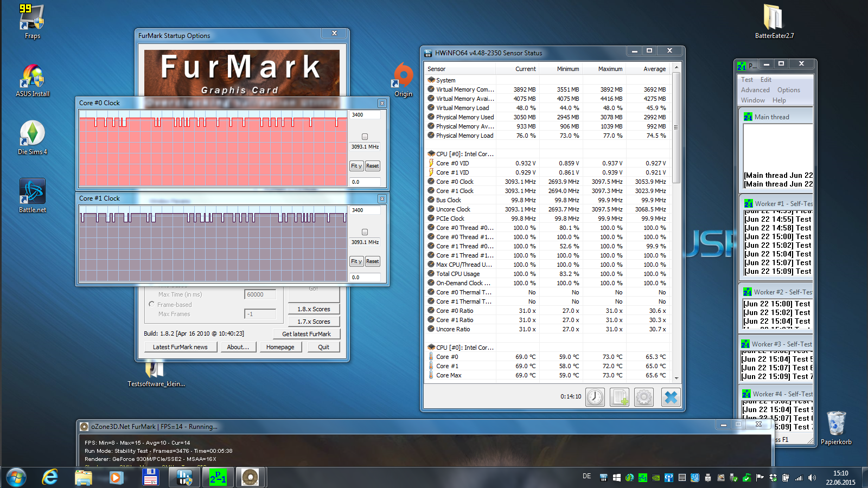The width and height of the screenshot is (868, 488).
Task: Select the Frame-based radio button in FurMark
Action: [x=151, y=304]
